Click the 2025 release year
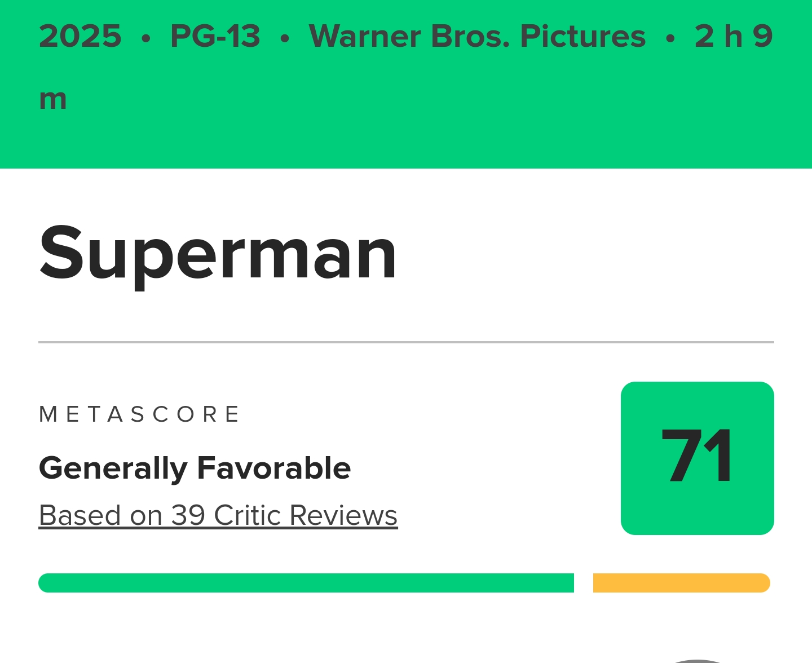 80,36
